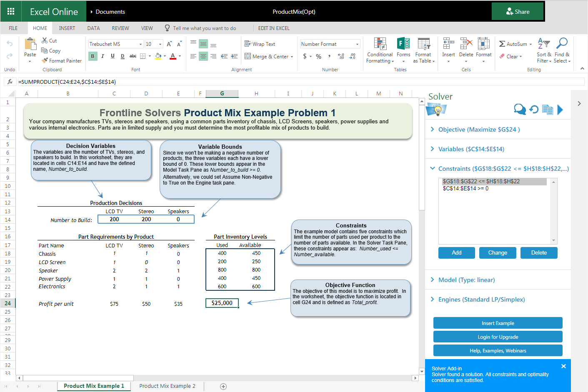Click the AutoSum sigma icon
This screenshot has height=392, width=588.
pos(502,44)
